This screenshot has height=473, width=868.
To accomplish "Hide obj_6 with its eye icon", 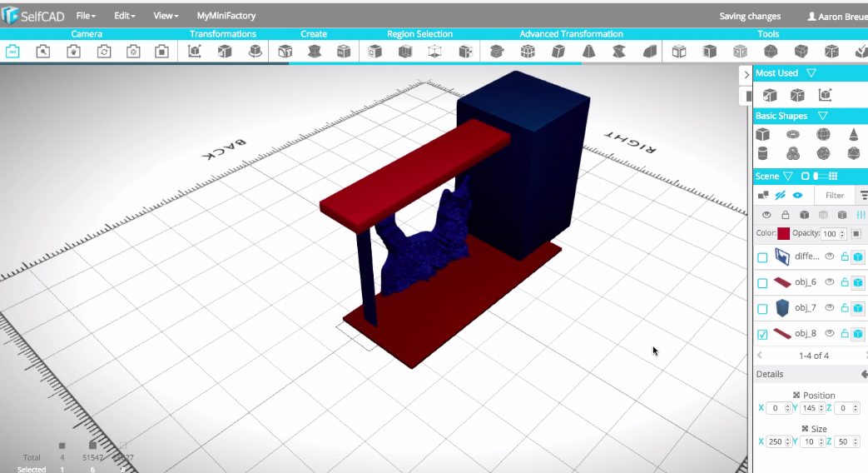I will tap(829, 282).
